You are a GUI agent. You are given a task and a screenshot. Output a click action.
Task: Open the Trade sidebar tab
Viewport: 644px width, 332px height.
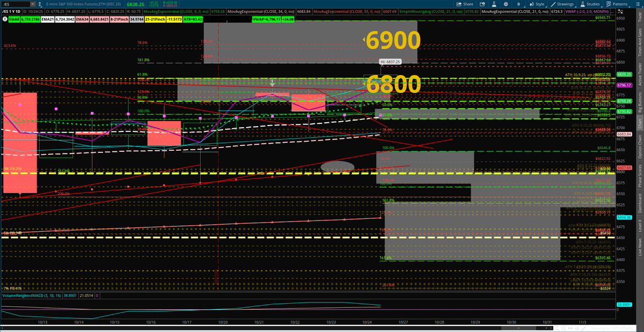point(639,18)
